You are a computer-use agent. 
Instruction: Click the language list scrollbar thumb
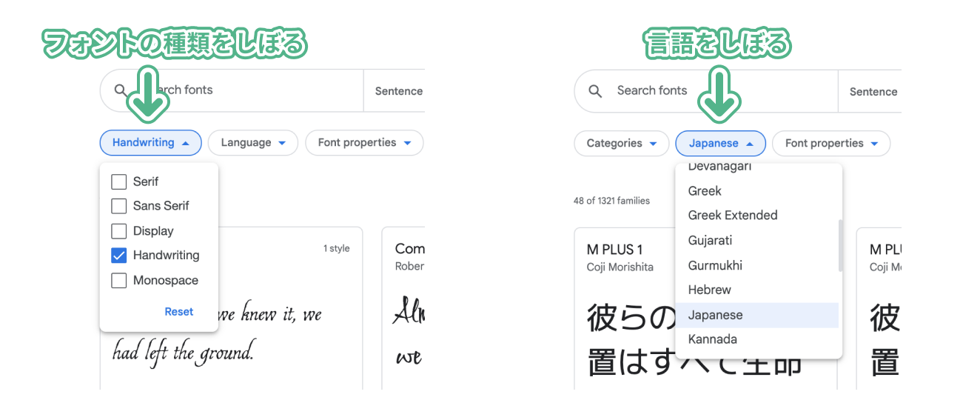[840, 245]
